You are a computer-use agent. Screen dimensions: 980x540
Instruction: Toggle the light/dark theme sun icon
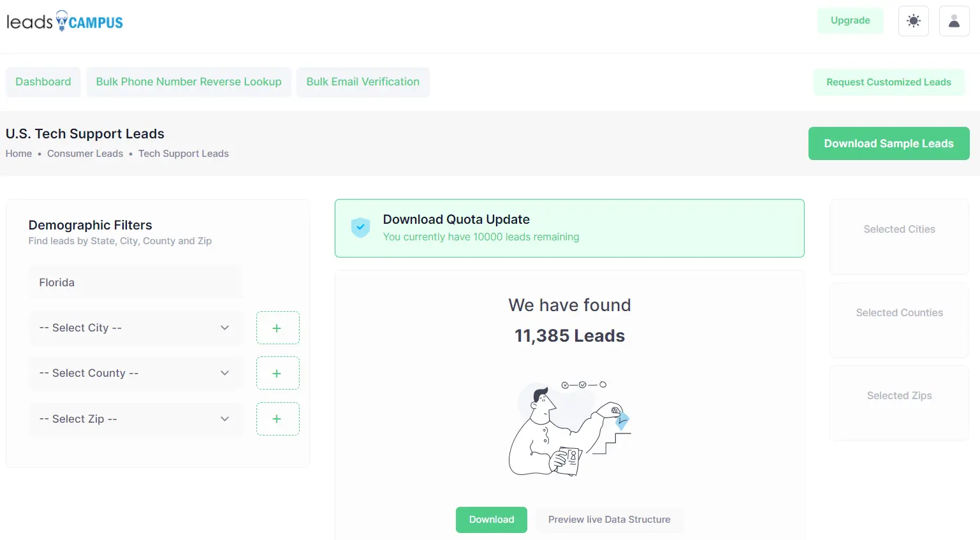(x=914, y=21)
